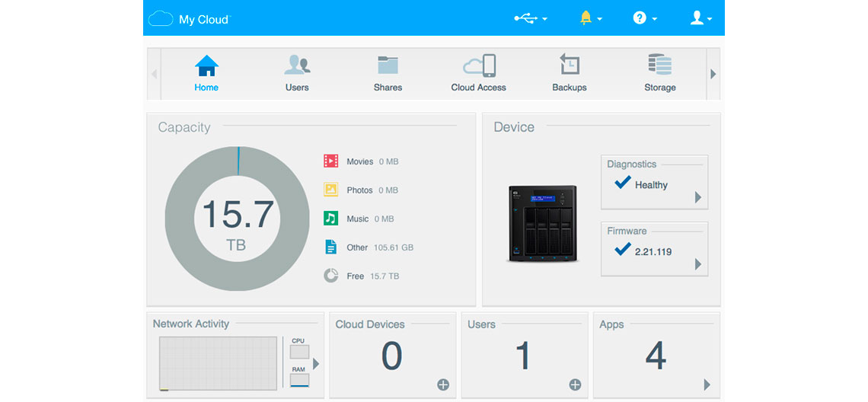
Task: Click the My Cloud title text
Action: (204, 19)
